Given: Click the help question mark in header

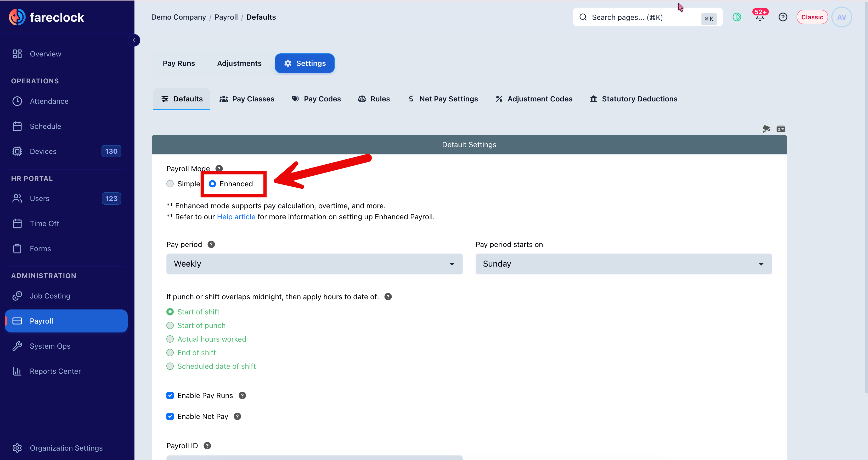Looking at the screenshot, I should [x=783, y=17].
